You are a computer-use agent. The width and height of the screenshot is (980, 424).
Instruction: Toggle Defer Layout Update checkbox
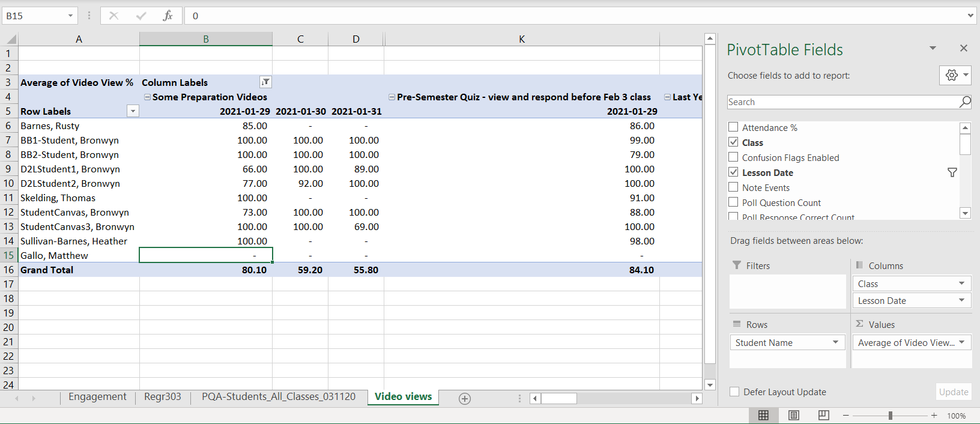(734, 392)
